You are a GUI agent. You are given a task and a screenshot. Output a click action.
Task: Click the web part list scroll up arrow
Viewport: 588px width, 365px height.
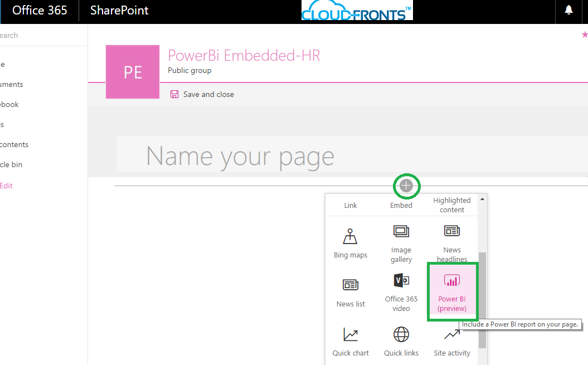(x=482, y=199)
